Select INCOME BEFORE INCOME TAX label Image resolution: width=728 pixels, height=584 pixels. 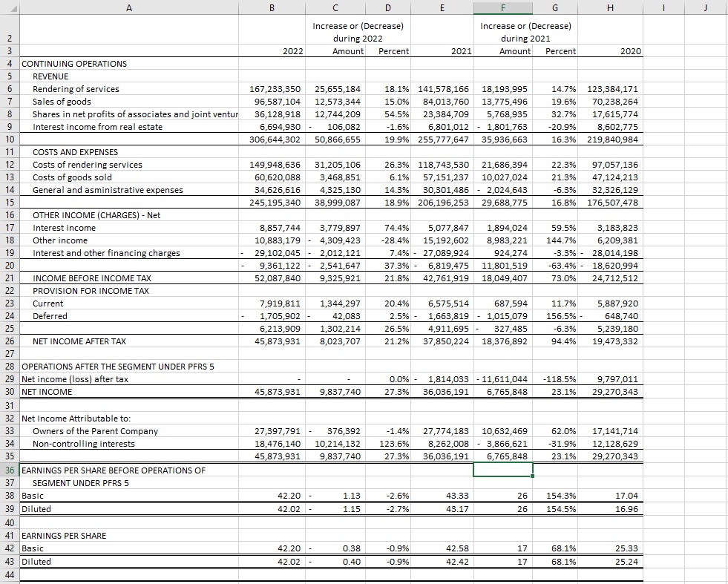pos(92,278)
